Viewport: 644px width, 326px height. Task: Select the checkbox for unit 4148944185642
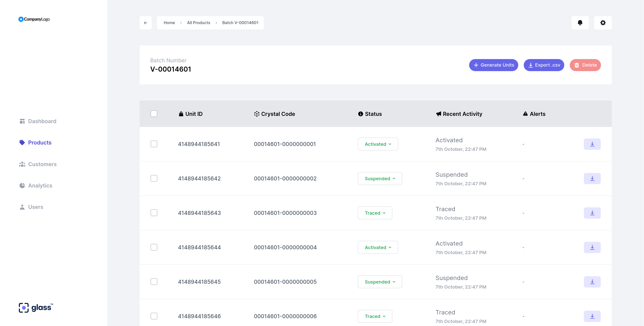point(154,178)
